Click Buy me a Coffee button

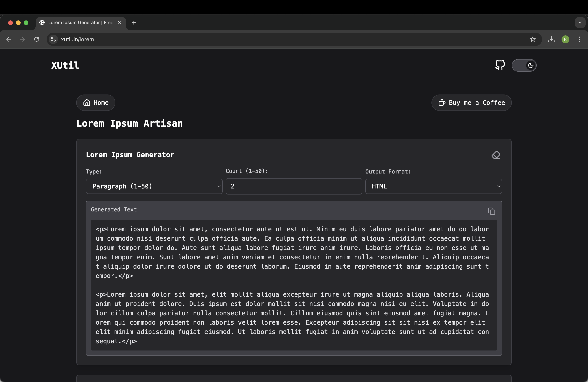[x=471, y=103]
